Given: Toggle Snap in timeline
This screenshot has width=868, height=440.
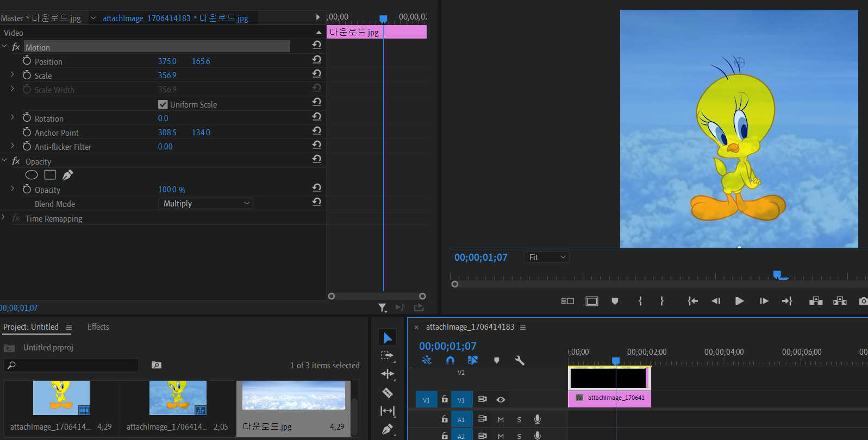Looking at the screenshot, I should (450, 360).
